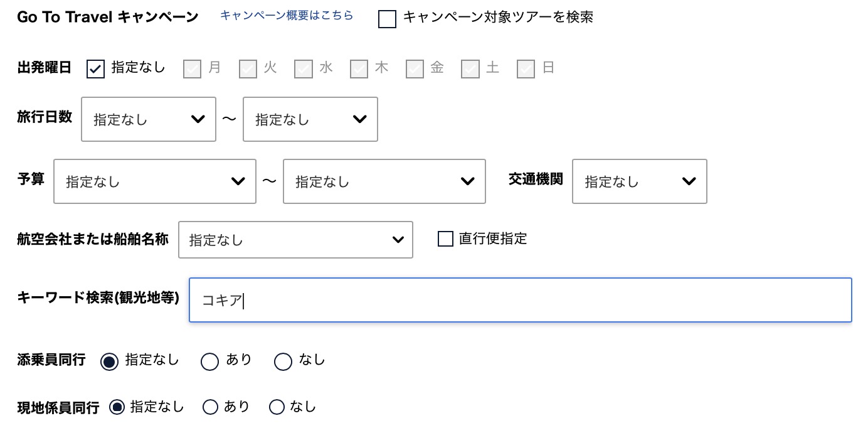Select なし for 添乗員同行
Viewport: 868px width, 428px height.
pyautogui.click(x=283, y=361)
